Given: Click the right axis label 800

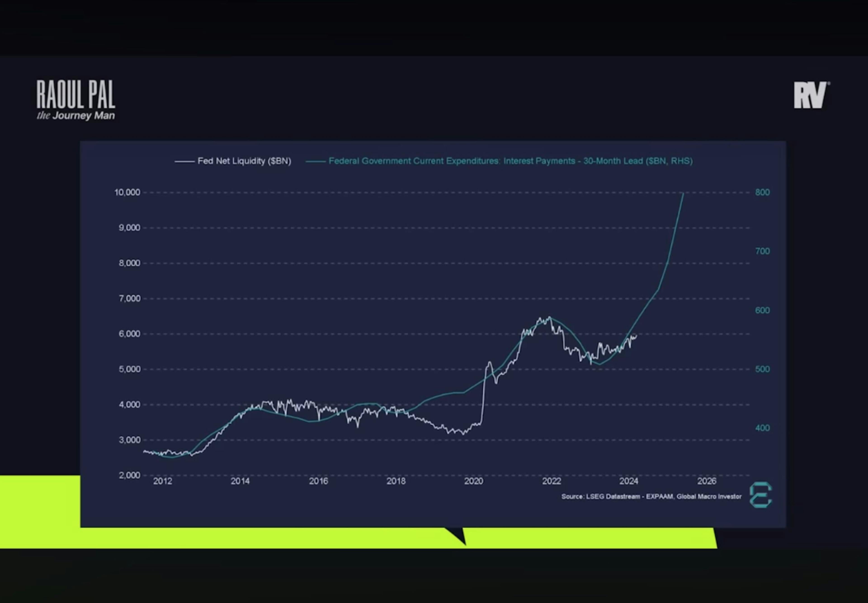Looking at the screenshot, I should coord(762,192).
